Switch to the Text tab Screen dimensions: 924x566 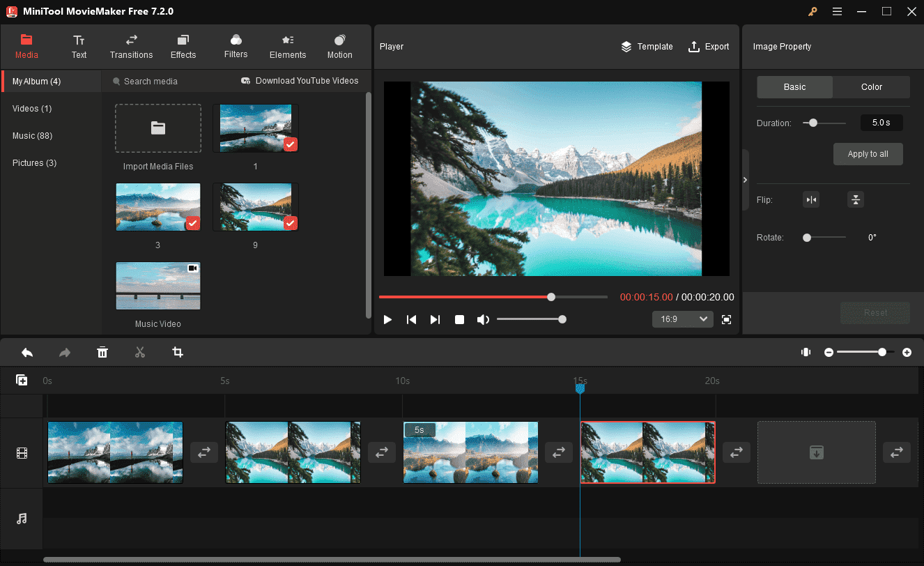[x=79, y=47]
